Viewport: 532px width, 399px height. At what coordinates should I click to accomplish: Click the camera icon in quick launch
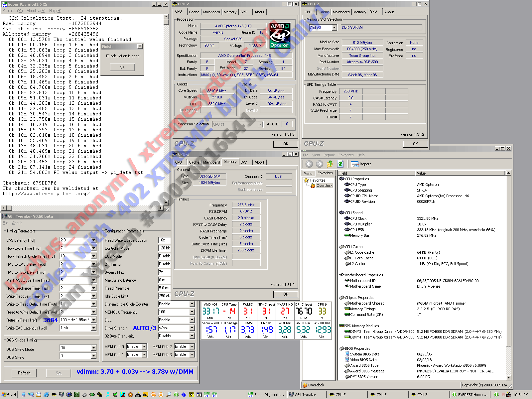138,395
